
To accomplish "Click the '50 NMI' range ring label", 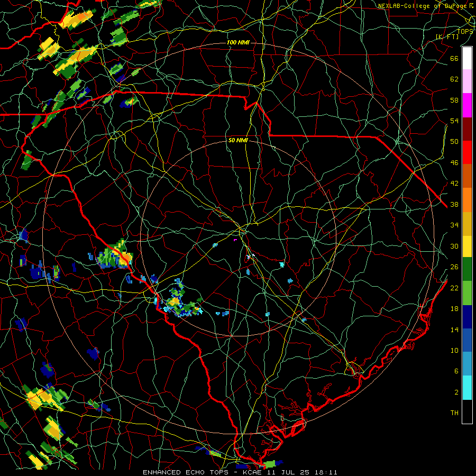I will (x=239, y=140).
